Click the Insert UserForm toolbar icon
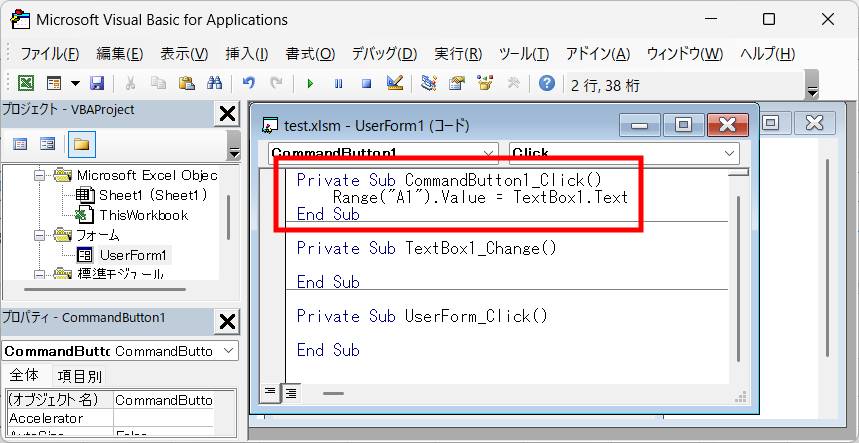This screenshot has width=859, height=443. click(x=54, y=84)
